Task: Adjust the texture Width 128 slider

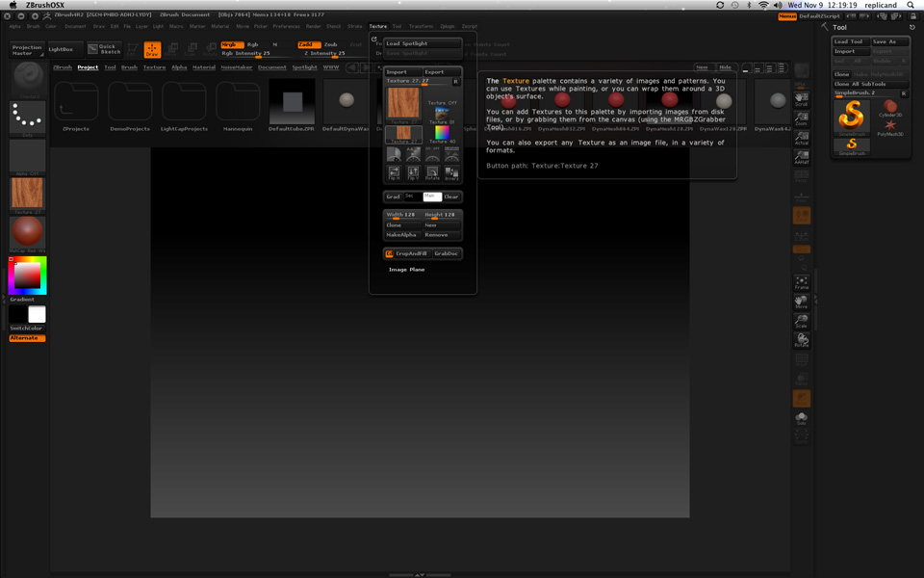Action: pyautogui.click(x=402, y=215)
